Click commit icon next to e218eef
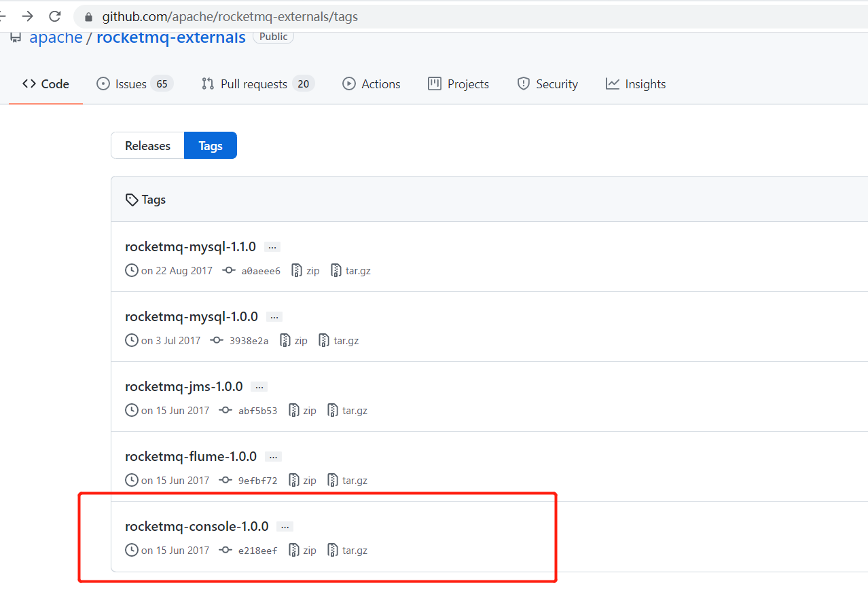 point(225,550)
